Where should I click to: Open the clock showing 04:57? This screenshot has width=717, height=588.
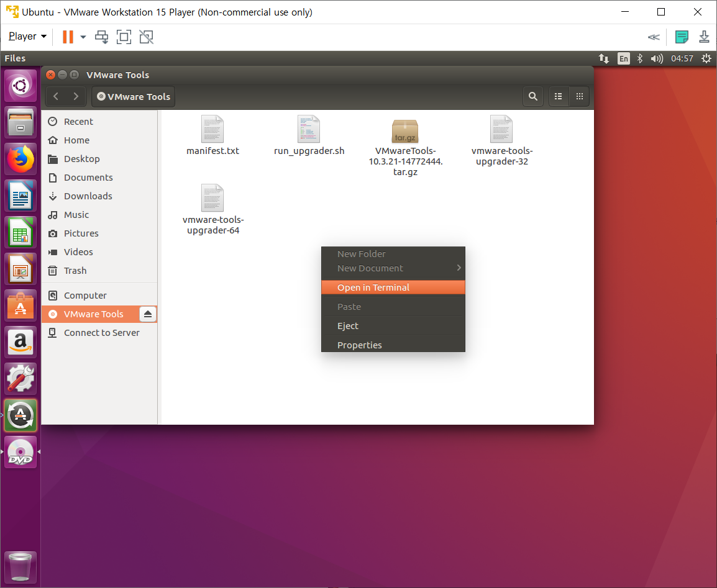[x=682, y=58]
